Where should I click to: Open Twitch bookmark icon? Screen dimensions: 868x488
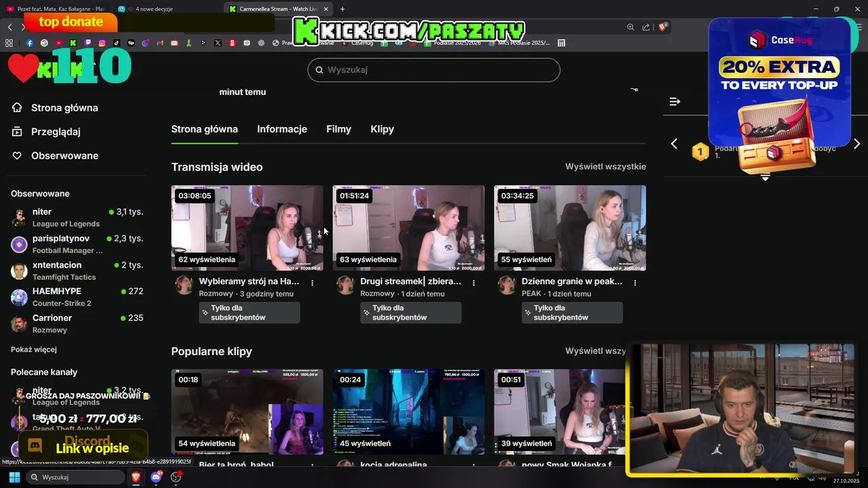[x=87, y=43]
